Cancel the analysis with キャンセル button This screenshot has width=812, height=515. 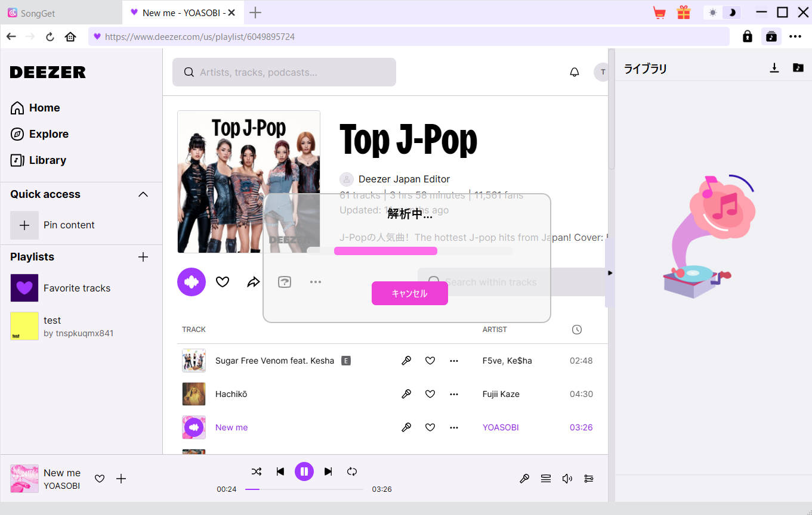click(409, 293)
